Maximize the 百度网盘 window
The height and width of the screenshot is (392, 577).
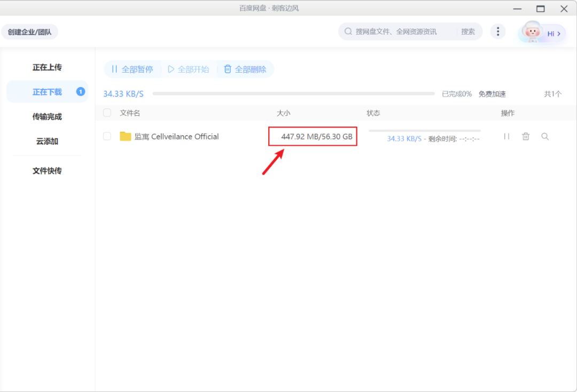[x=540, y=9]
